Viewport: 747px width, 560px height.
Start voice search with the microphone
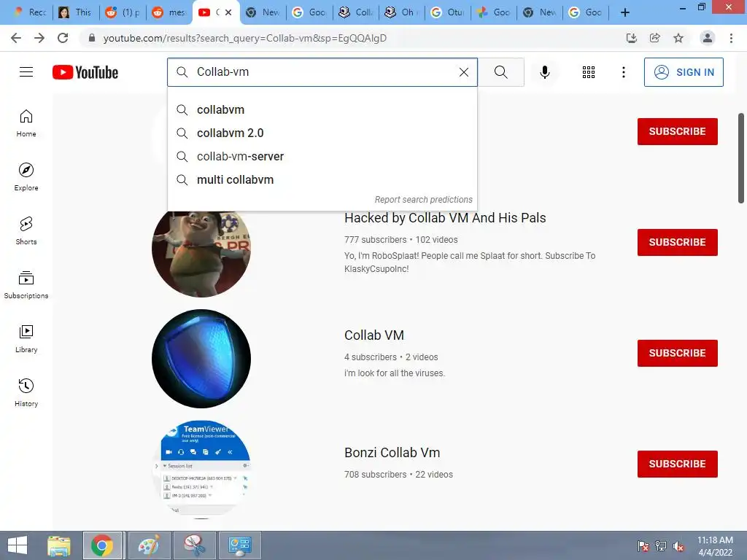pyautogui.click(x=544, y=72)
